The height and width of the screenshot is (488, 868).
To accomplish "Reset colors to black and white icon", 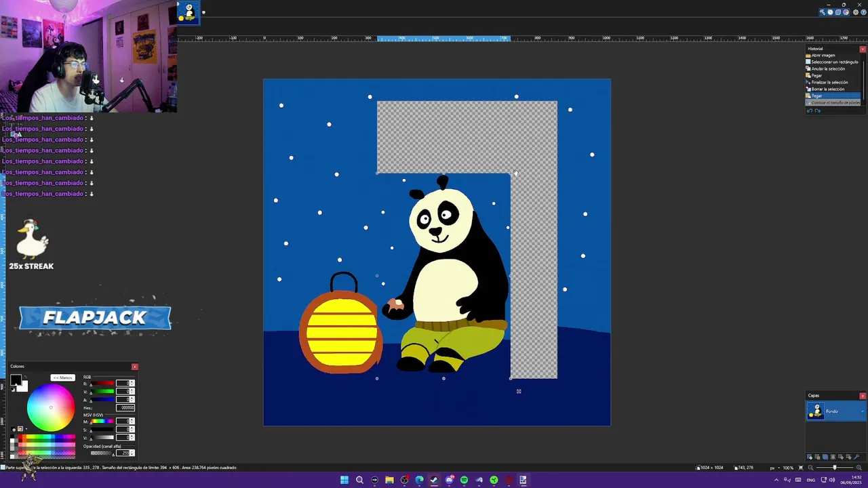I will [13, 389].
